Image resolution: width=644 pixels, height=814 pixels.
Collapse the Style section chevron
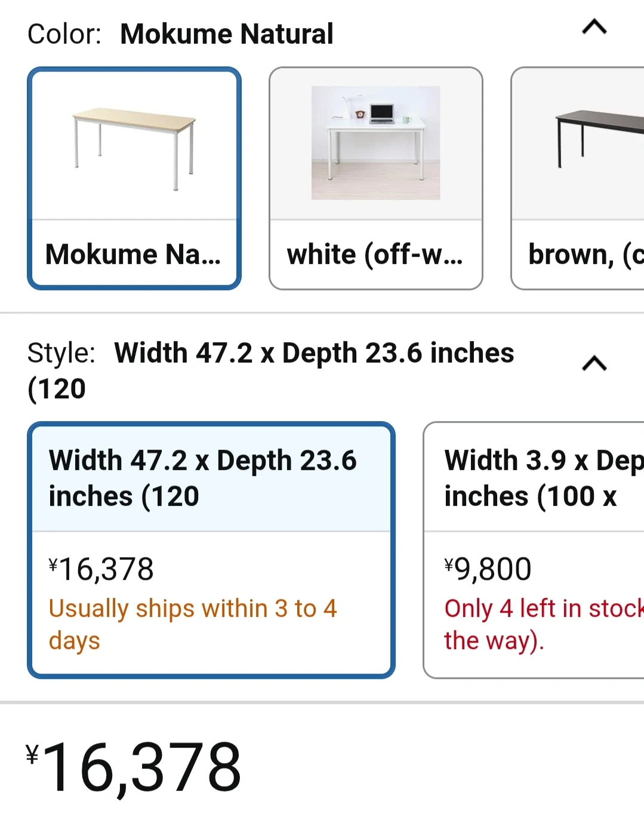(594, 364)
